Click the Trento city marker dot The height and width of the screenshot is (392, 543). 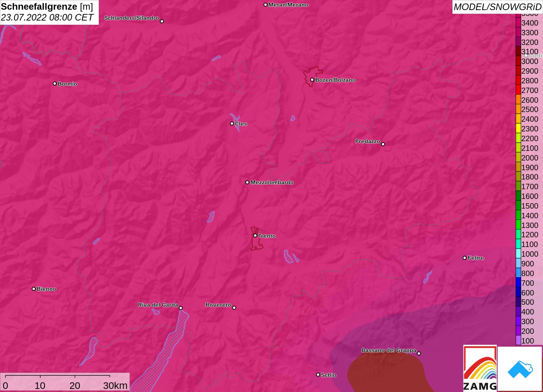255,235
